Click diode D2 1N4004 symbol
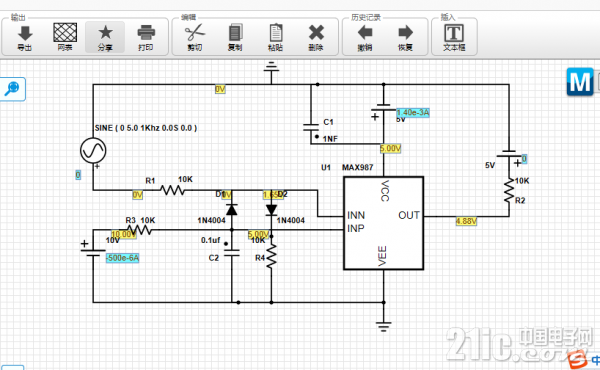The width and height of the screenshot is (600, 370). point(271,210)
